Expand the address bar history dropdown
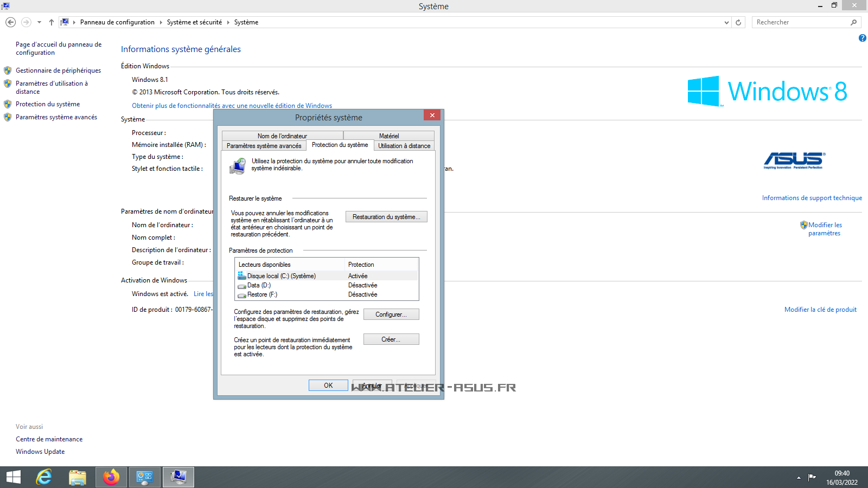The image size is (868, 488). point(726,22)
